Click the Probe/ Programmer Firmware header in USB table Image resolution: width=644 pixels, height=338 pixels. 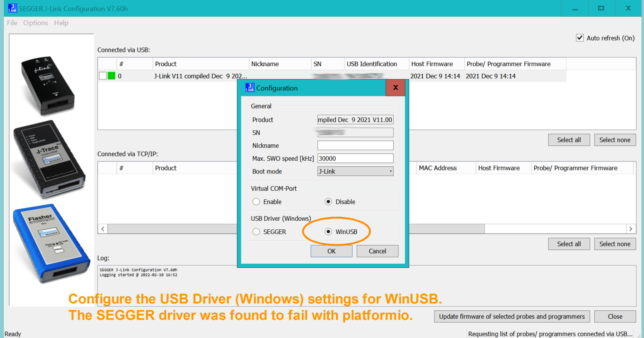[515, 64]
